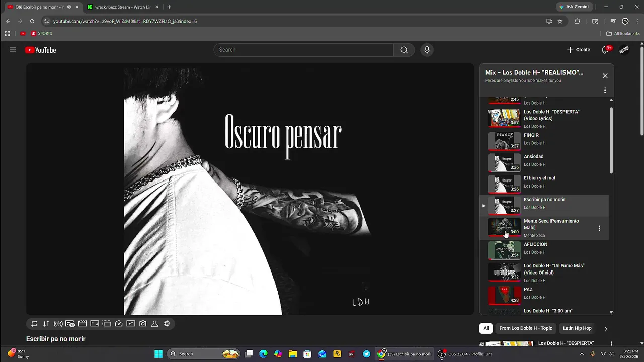
Task: Open Microsoft Edge from taskbar
Action: (x=263, y=354)
